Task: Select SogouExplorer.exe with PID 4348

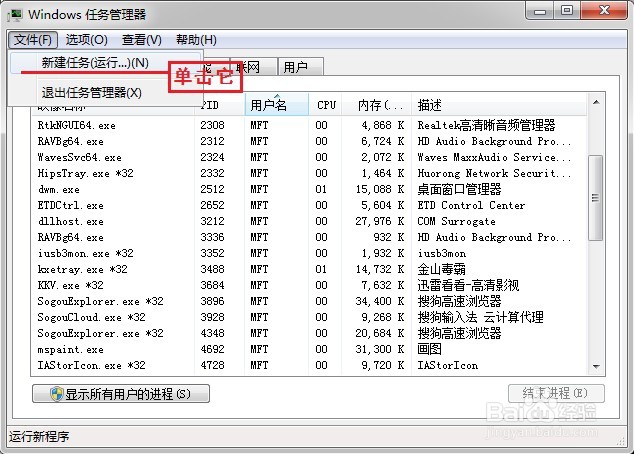Action: pyautogui.click(x=309, y=334)
